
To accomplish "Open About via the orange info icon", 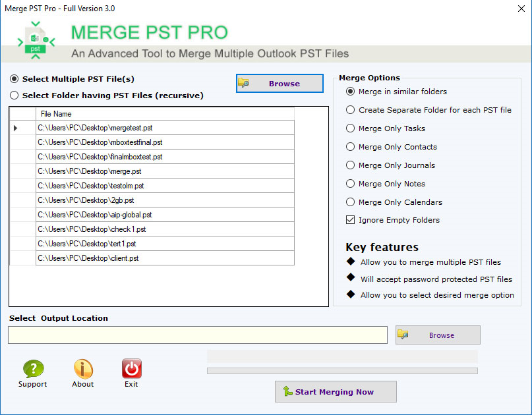I will coord(83,369).
